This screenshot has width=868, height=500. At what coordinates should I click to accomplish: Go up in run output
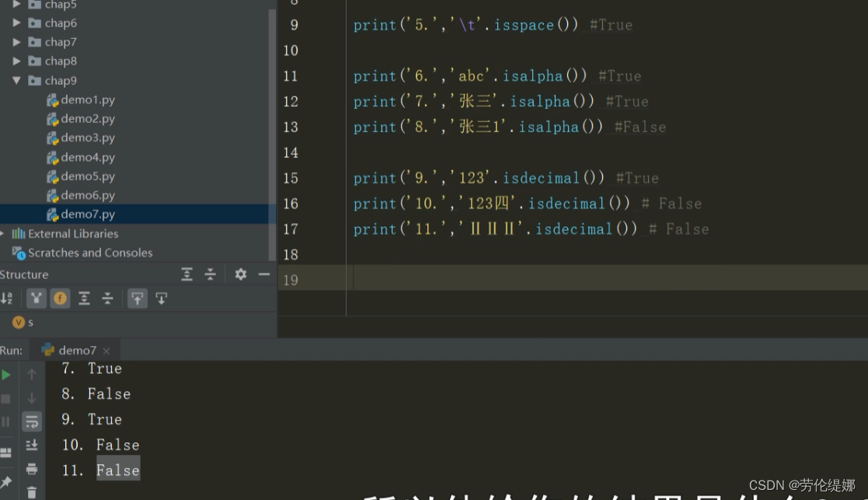(x=32, y=375)
